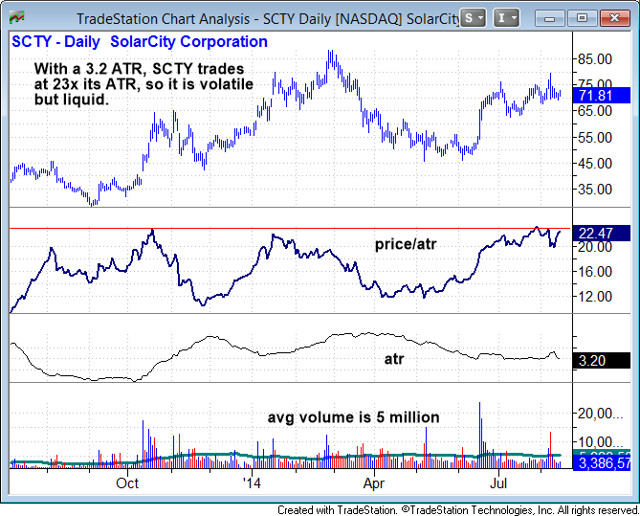The height and width of the screenshot is (516, 640).
Task: Click the 3,386,57 volume value label
Action: pyautogui.click(x=602, y=463)
